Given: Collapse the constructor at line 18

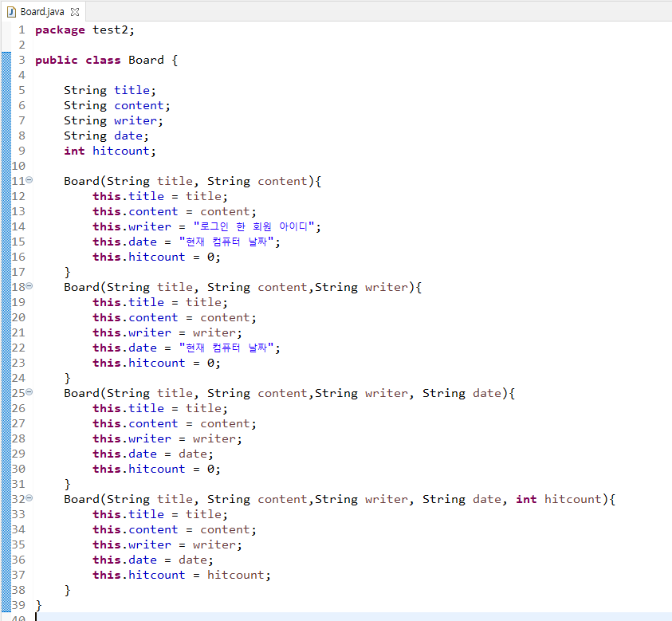Looking at the screenshot, I should pyautogui.click(x=29, y=286).
